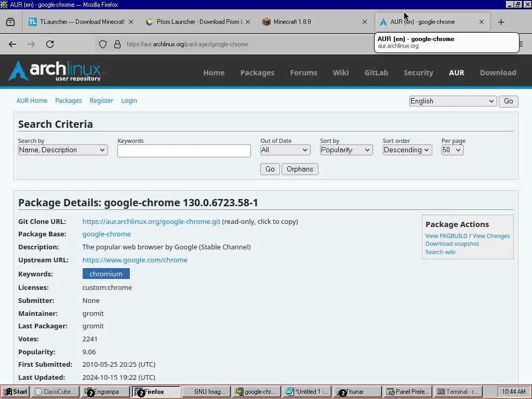Click Search wiki link
This screenshot has width=532, height=399.
pos(441,252)
